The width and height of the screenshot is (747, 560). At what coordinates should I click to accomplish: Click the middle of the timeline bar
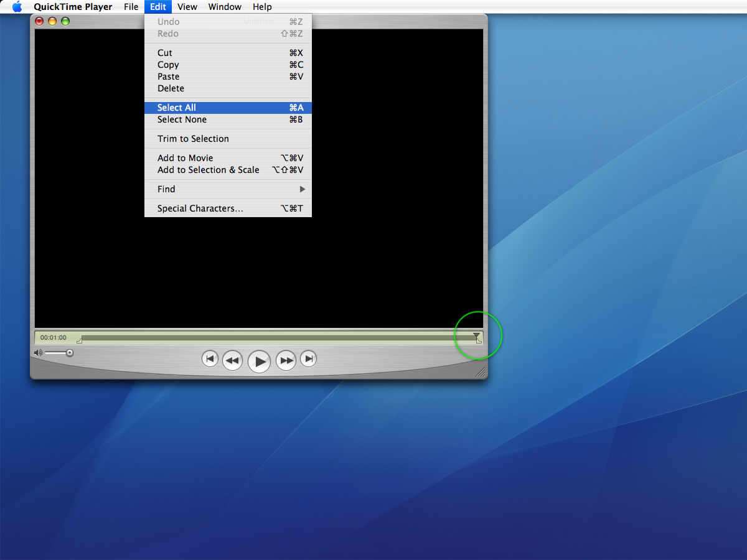tap(279, 338)
